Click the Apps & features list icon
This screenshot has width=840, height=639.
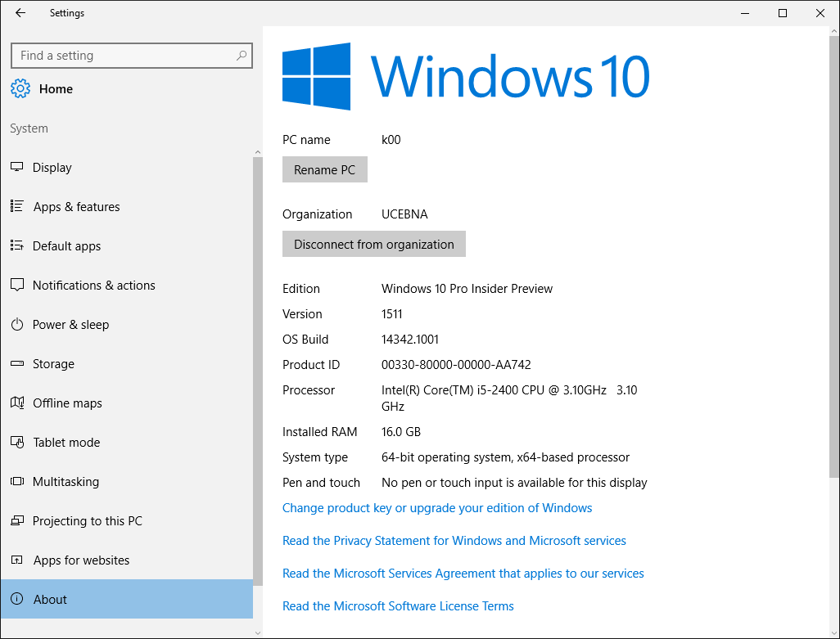point(17,206)
